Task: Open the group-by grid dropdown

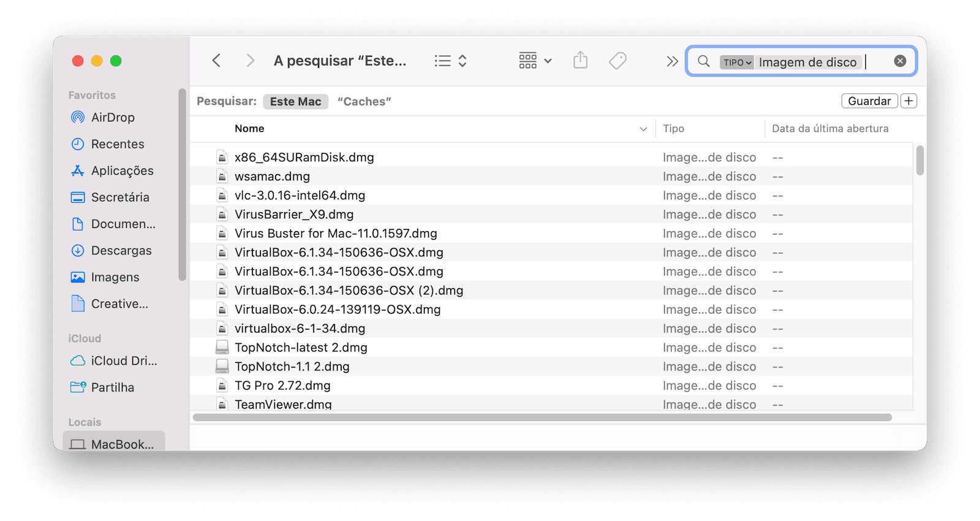Action: click(x=535, y=61)
